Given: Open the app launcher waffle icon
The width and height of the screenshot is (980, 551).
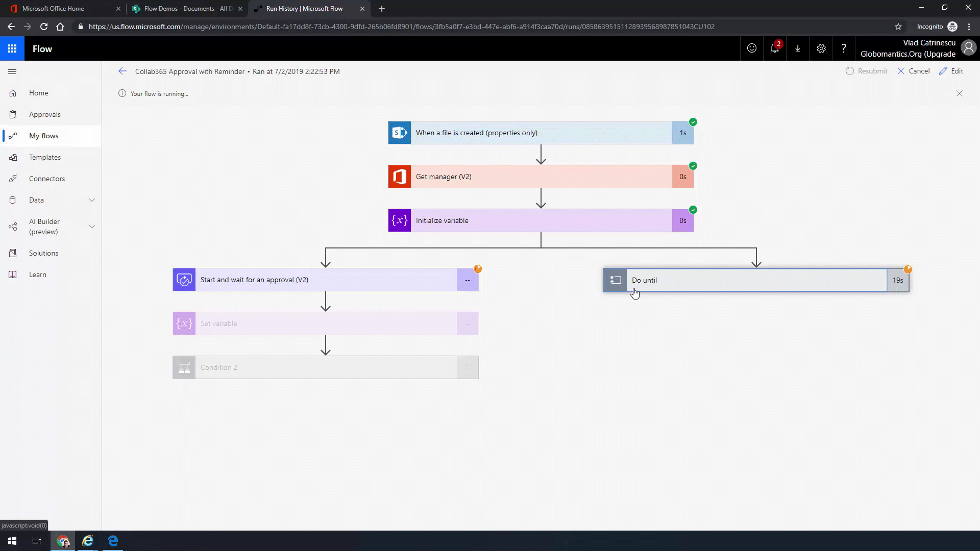Looking at the screenshot, I should point(12,48).
